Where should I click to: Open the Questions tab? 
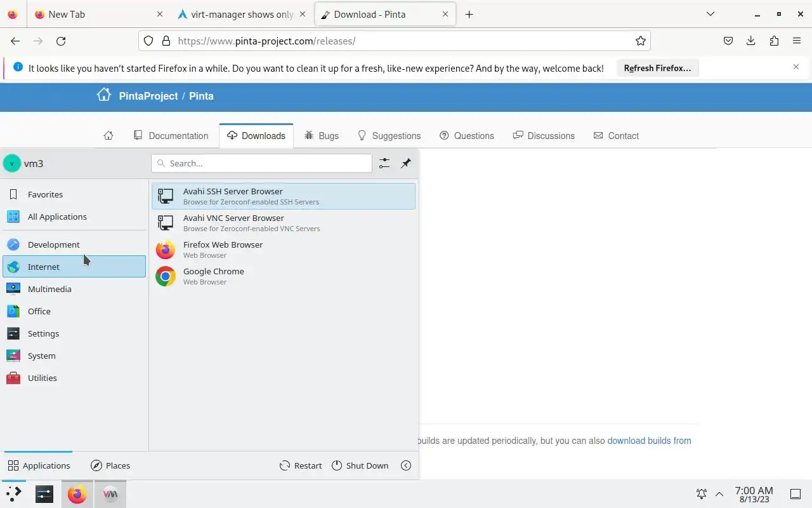click(x=466, y=135)
